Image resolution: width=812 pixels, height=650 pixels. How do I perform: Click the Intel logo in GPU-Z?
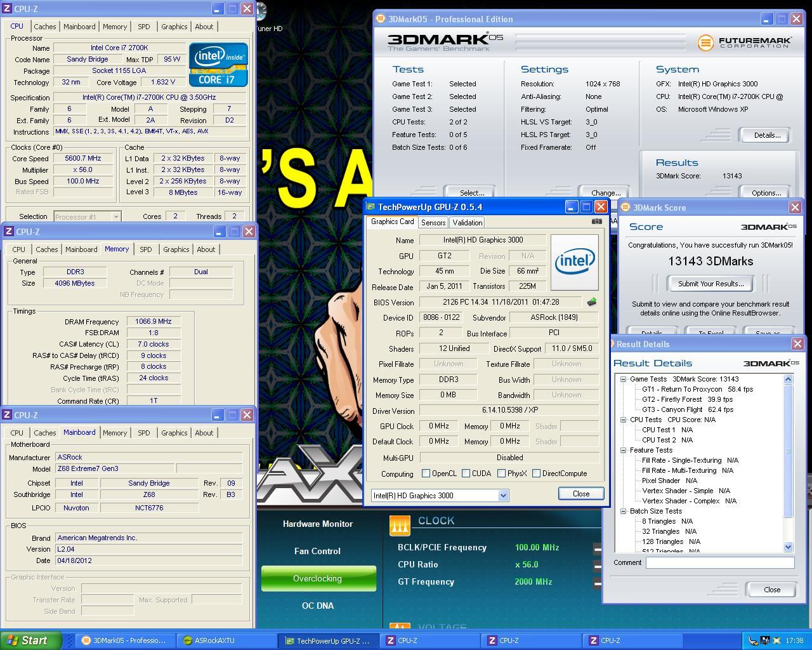(575, 262)
